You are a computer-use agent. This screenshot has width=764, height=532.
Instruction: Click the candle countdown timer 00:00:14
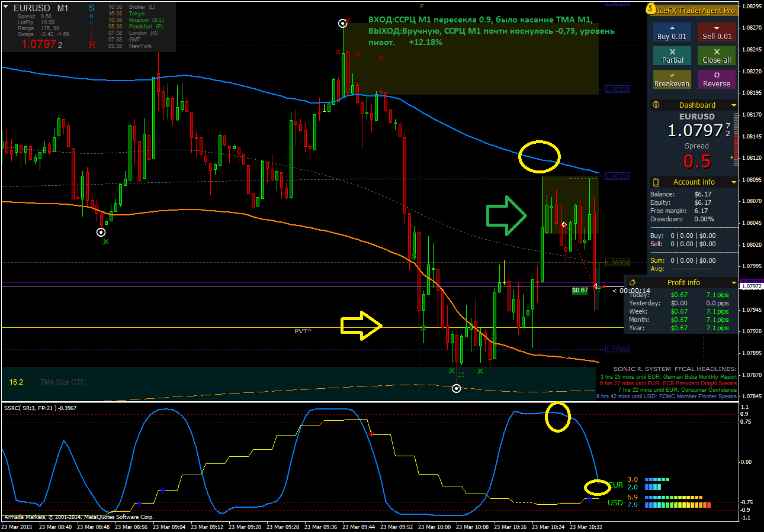(631, 291)
